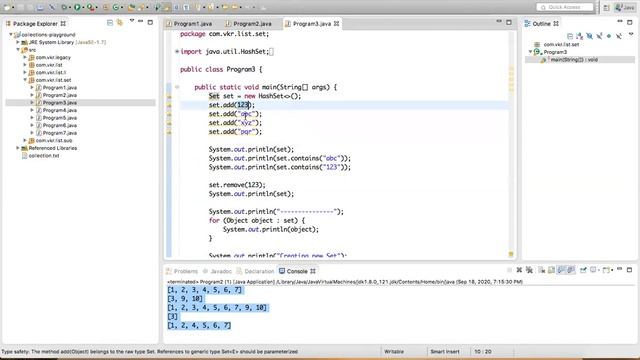Viewport: 640px width, 360px height.
Task: Toggle Sort alphabetically in Outline
Action: [x=580, y=36]
